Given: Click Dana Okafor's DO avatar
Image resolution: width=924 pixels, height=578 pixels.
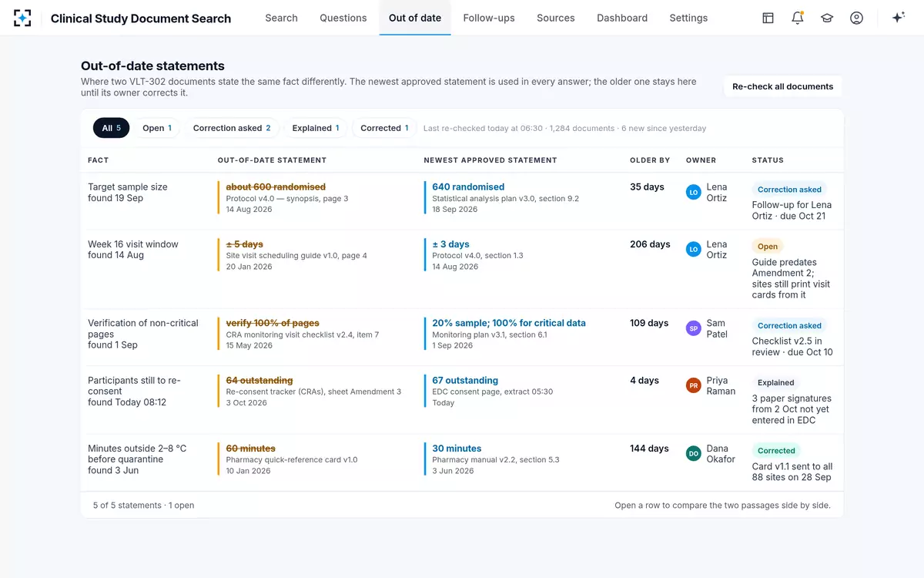Looking at the screenshot, I should 694,453.
